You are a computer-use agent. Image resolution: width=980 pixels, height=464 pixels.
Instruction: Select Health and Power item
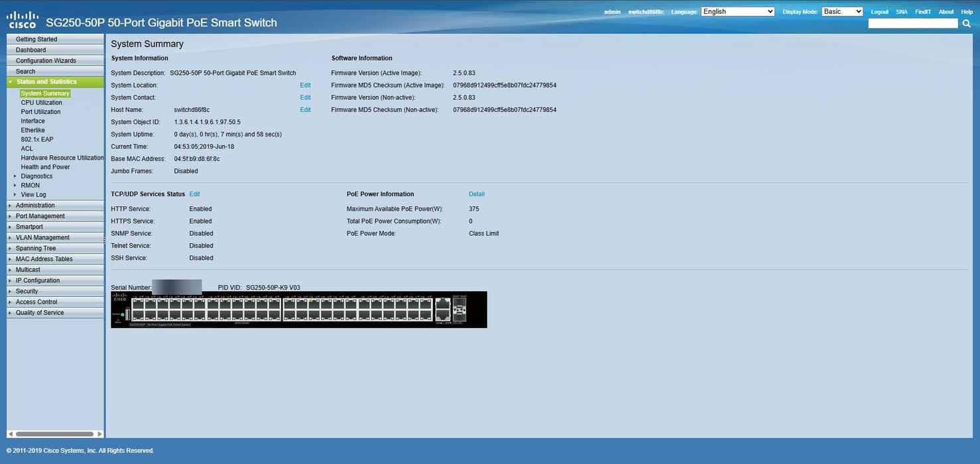(45, 167)
